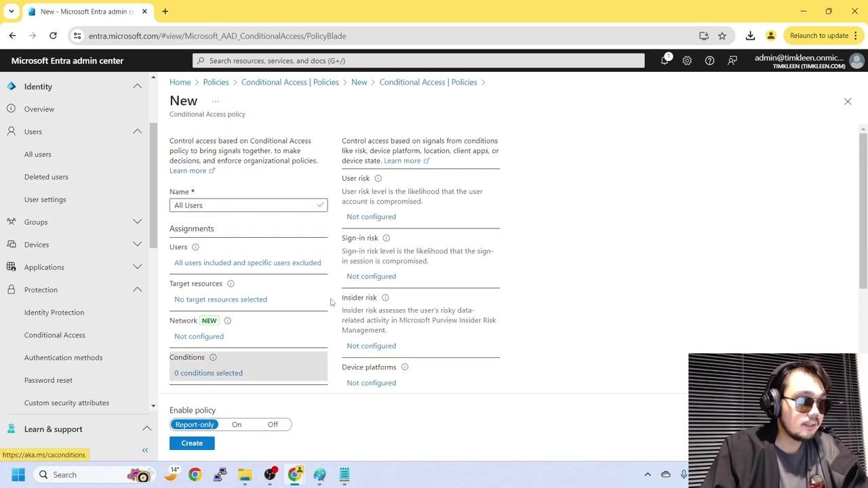Reload the browser page

[53, 35]
